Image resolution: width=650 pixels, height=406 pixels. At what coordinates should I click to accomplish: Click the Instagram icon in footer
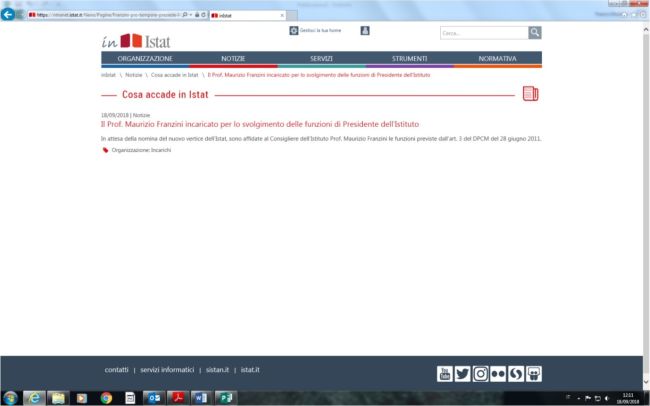coord(480,373)
